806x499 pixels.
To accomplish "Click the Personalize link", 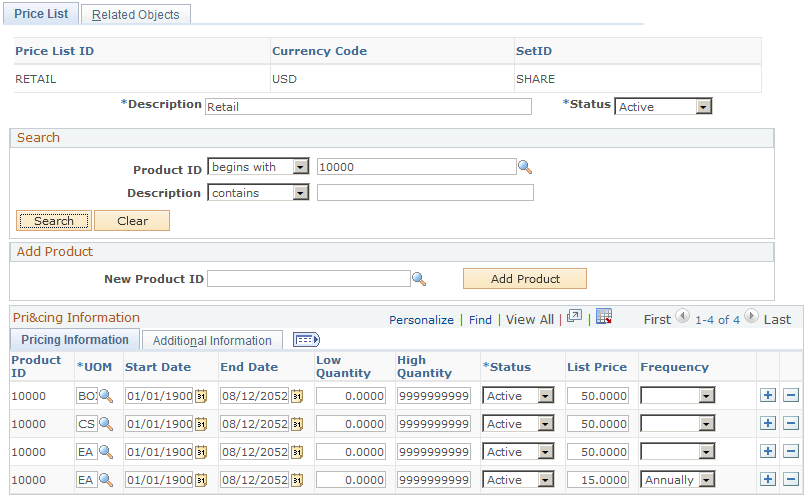I will pyautogui.click(x=421, y=320).
